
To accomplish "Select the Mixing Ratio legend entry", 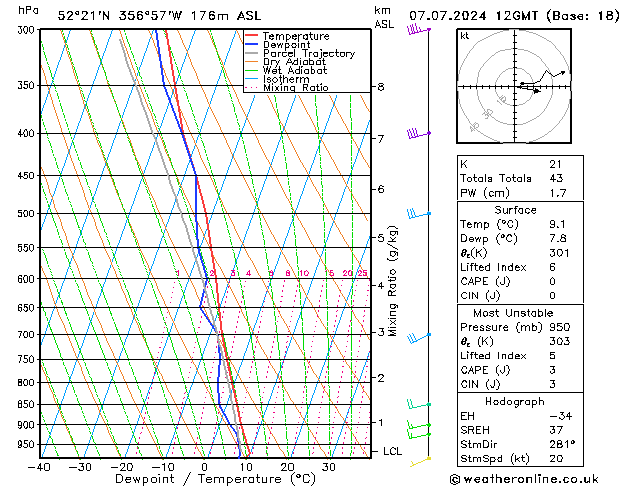I will tap(295, 88).
